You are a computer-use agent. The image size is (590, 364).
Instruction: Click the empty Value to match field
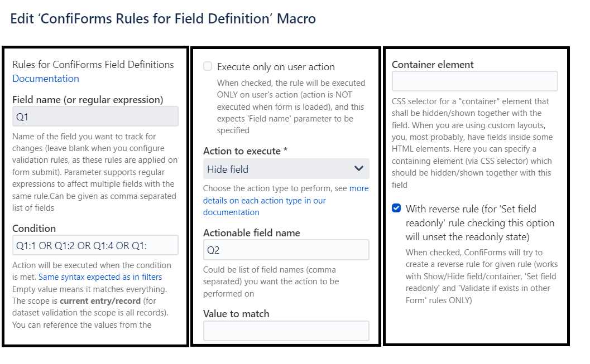tap(286, 331)
